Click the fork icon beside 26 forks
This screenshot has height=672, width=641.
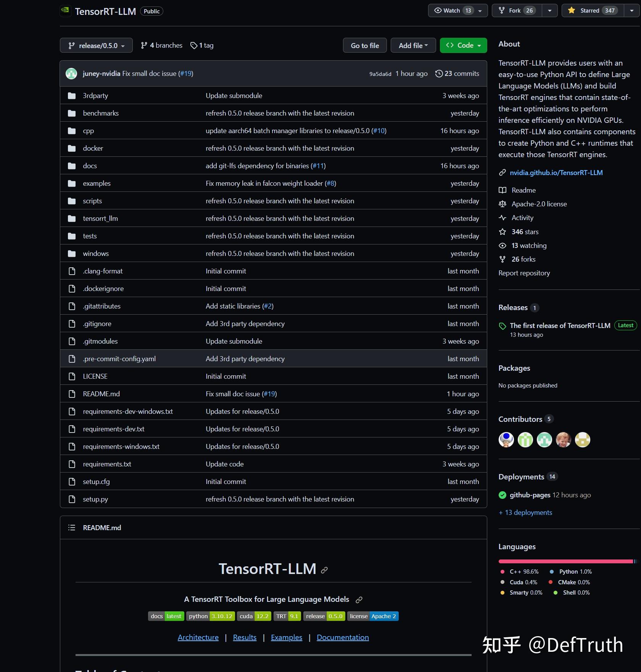pyautogui.click(x=502, y=259)
